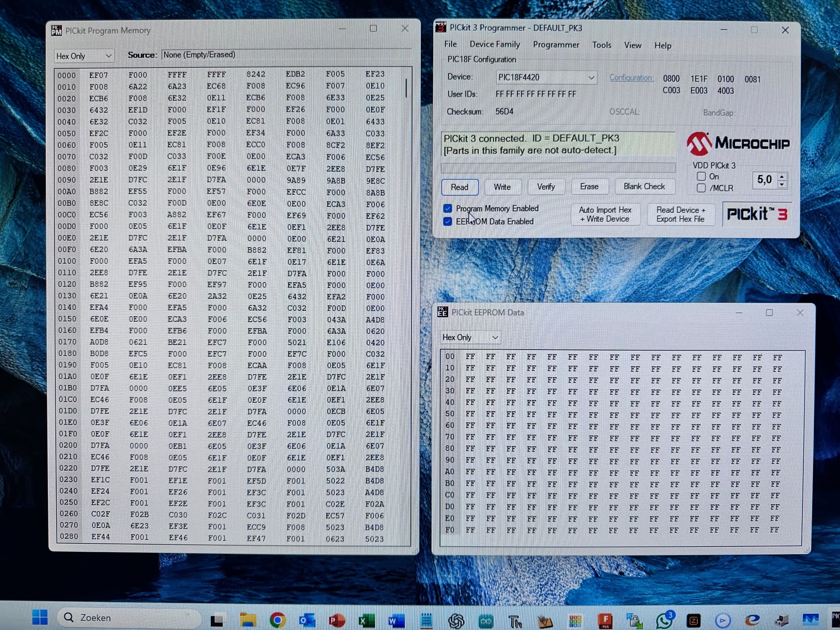Click the Microchip logo
Image resolution: width=840 pixels, height=630 pixels.
click(x=738, y=143)
